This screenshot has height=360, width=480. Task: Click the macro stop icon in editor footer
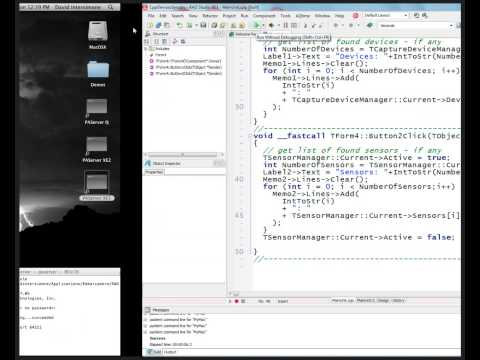coord(243,301)
